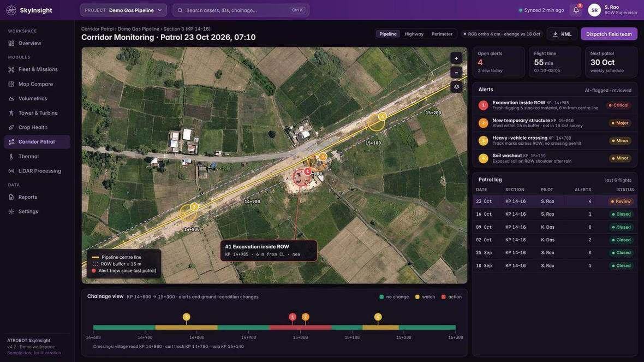644x362 pixels.
Task: Click chainage marker 3 on the timeline
Action: click(x=187, y=317)
